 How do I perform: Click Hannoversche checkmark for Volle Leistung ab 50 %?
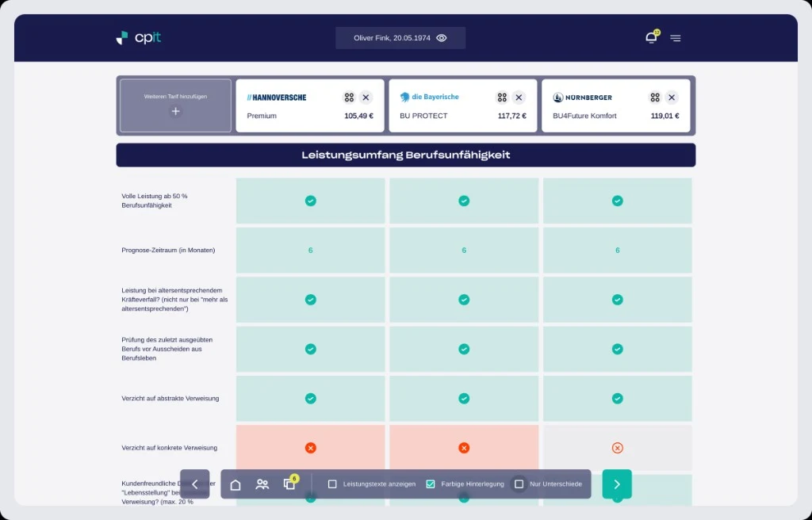tap(310, 201)
